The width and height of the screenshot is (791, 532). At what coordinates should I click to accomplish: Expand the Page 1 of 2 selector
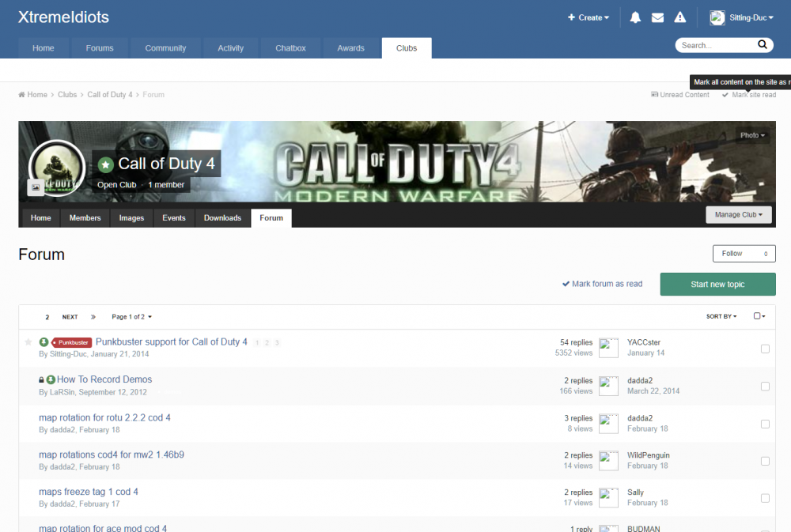[131, 317]
